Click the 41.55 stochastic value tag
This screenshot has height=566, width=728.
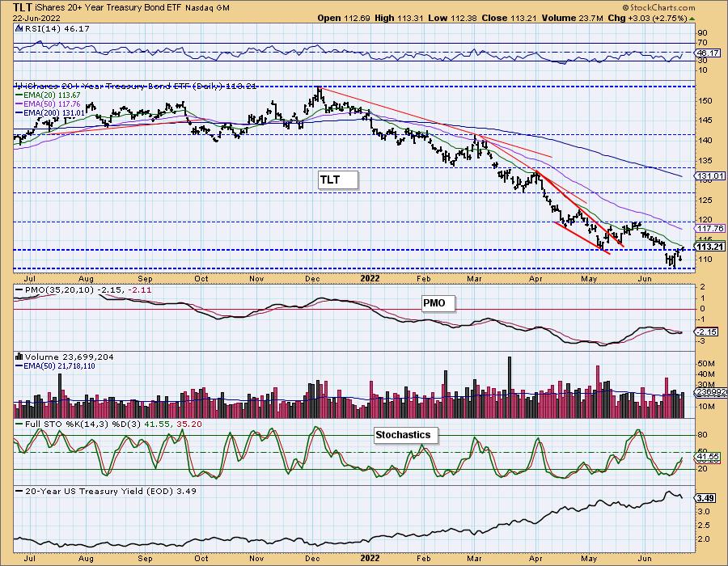(x=708, y=457)
